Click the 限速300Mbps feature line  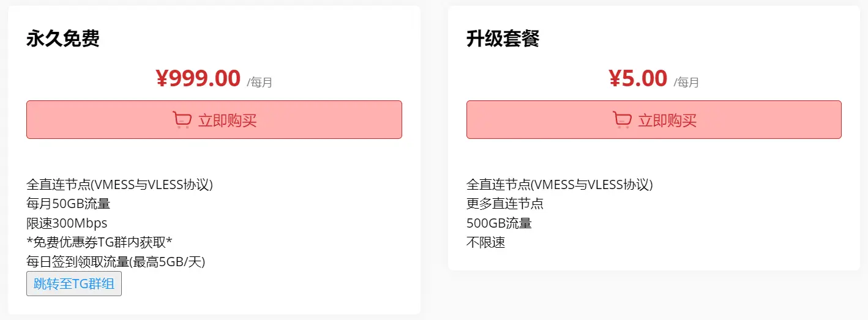pos(67,223)
